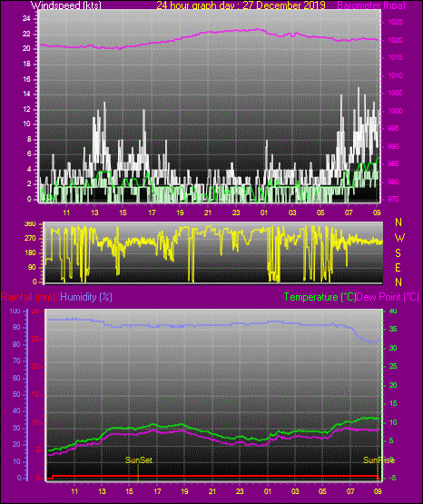Click the 1025 barometer scale value
The width and height of the screenshot is (423, 504).
[x=395, y=22]
